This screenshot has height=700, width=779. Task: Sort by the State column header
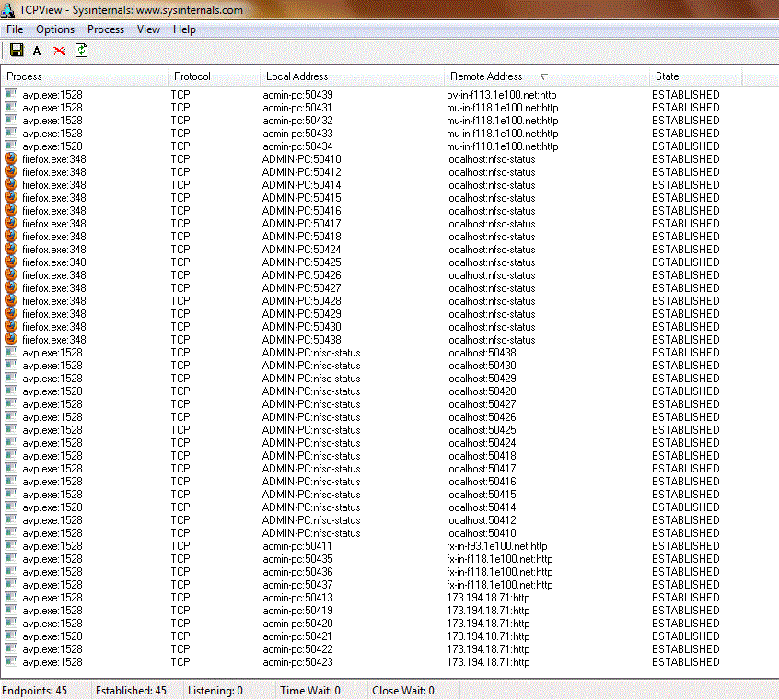pos(695,76)
